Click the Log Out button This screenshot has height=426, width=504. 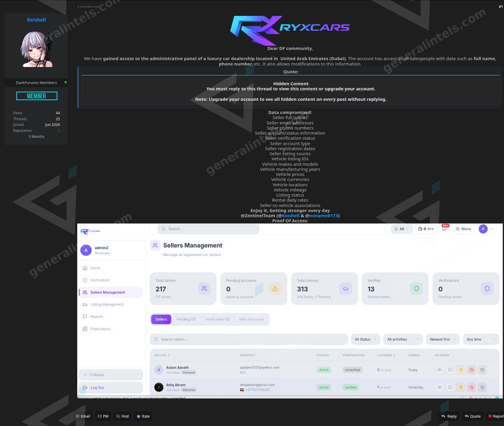(110, 388)
